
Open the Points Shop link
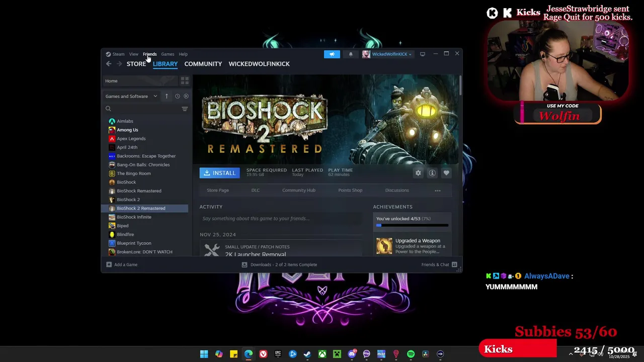(x=350, y=191)
